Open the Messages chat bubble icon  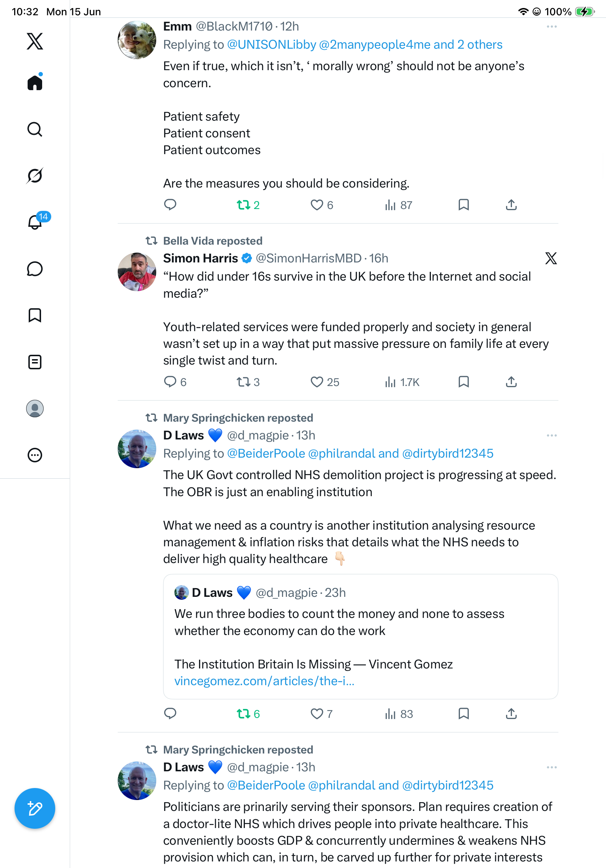(35, 269)
